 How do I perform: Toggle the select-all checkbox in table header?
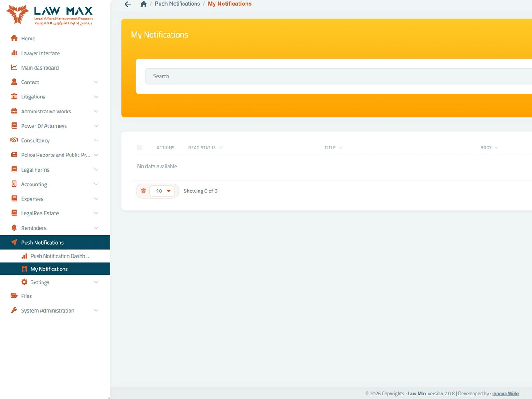point(140,147)
